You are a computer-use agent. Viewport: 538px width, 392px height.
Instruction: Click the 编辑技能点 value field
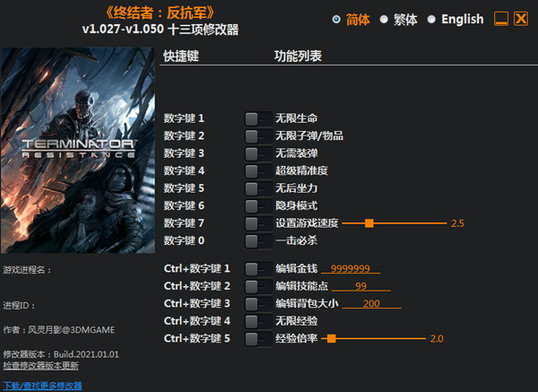pyautogui.click(x=360, y=286)
